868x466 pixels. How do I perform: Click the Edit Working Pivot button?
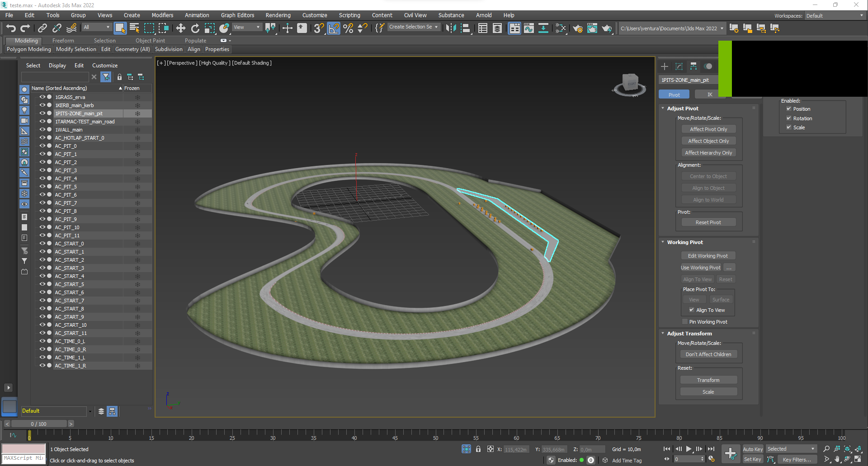[708, 256]
